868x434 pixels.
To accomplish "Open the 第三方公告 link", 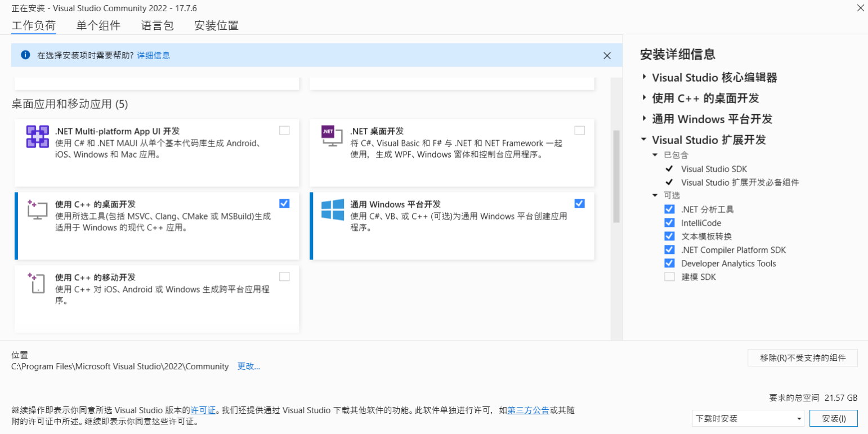I will point(528,410).
